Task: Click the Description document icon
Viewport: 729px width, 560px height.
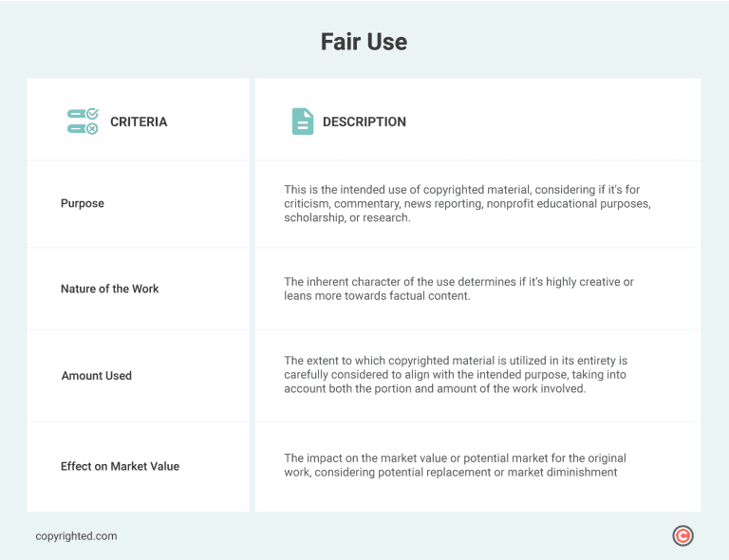Action: [302, 121]
